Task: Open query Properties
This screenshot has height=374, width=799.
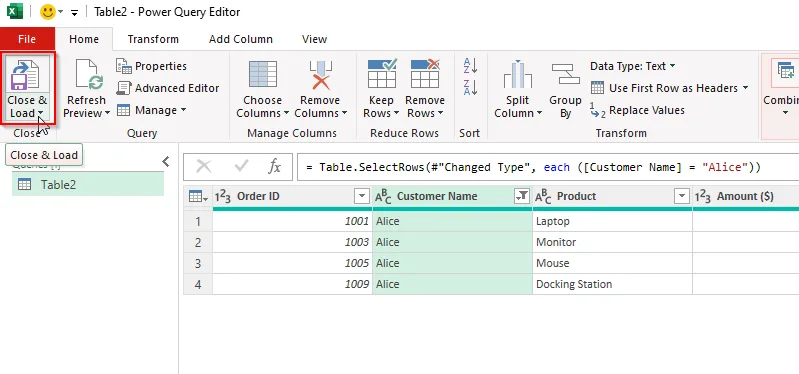Action: (151, 66)
